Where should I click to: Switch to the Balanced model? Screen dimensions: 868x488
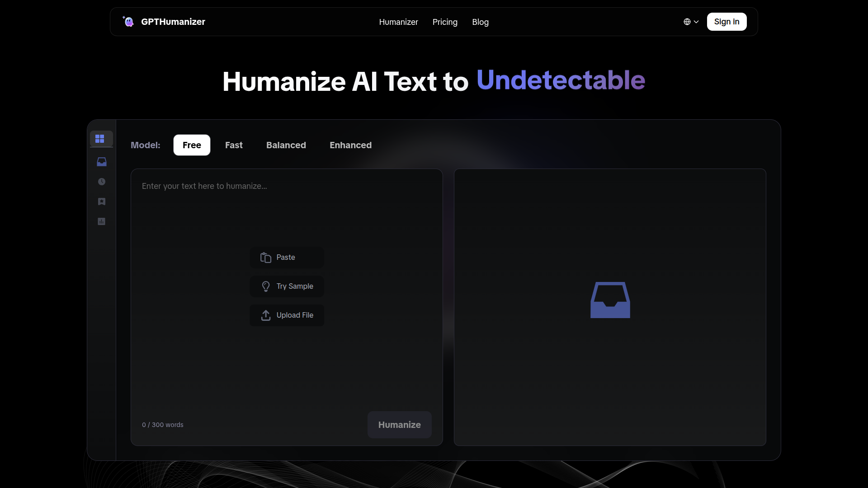[x=286, y=145]
